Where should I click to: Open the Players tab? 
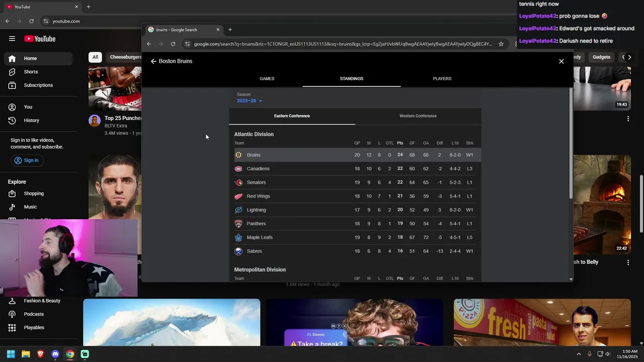coord(442,78)
